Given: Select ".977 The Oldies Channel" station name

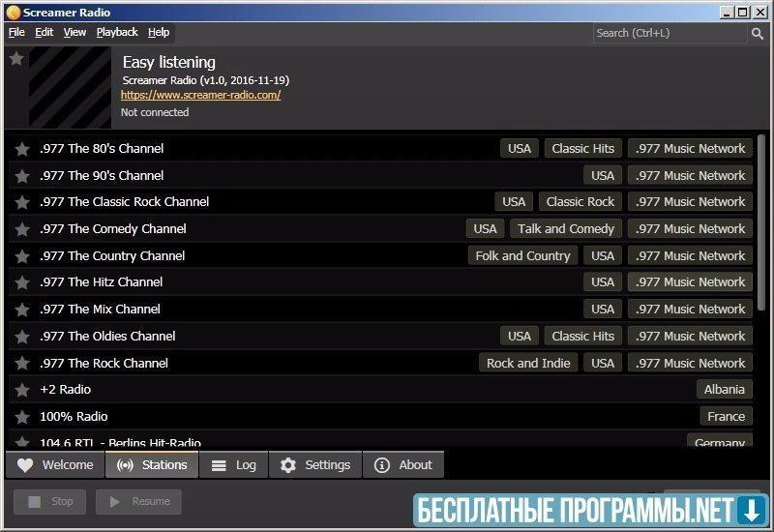Looking at the screenshot, I should 107,337.
